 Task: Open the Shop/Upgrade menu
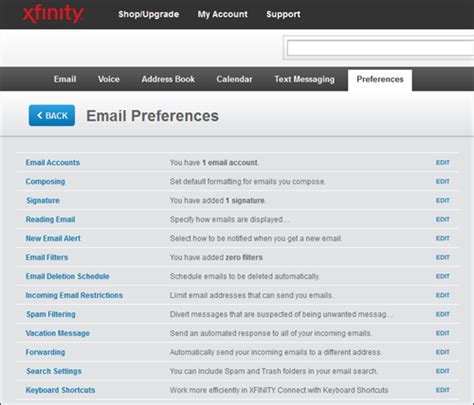(148, 14)
